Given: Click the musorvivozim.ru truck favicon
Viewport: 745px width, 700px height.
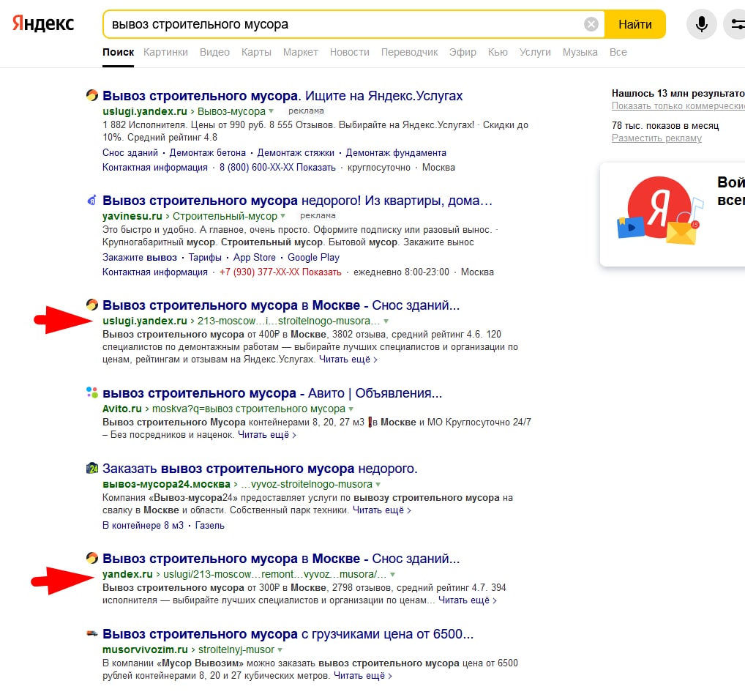Looking at the screenshot, I should click(92, 633).
